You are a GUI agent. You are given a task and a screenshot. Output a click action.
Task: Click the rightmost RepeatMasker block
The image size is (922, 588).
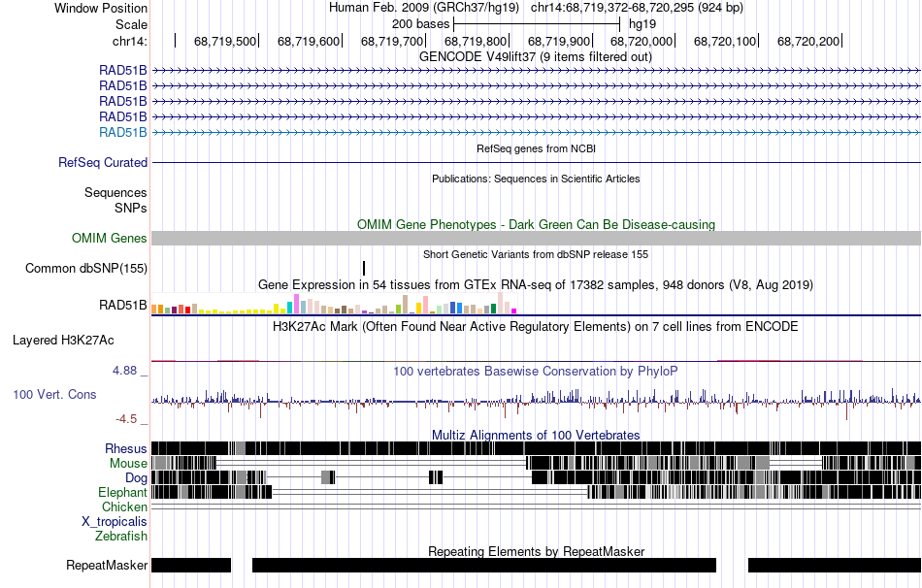point(835,565)
